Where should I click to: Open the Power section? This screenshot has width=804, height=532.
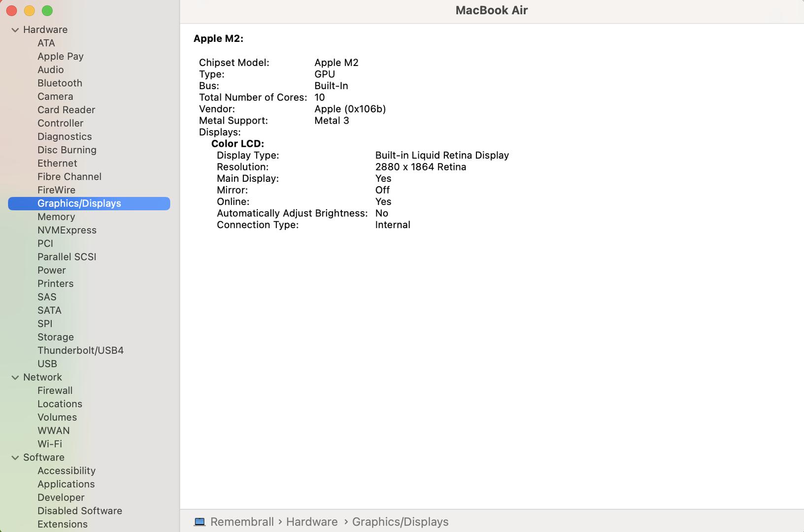pos(52,270)
